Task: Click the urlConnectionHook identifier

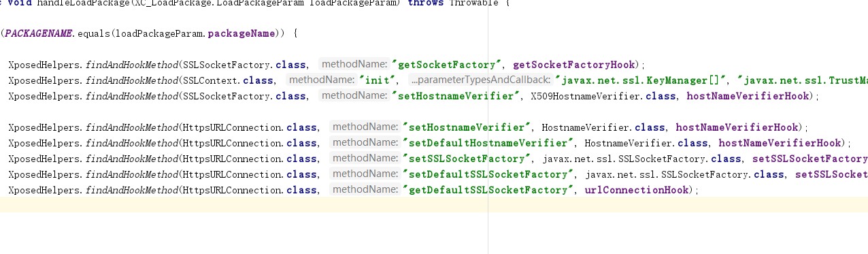Action: point(637,190)
